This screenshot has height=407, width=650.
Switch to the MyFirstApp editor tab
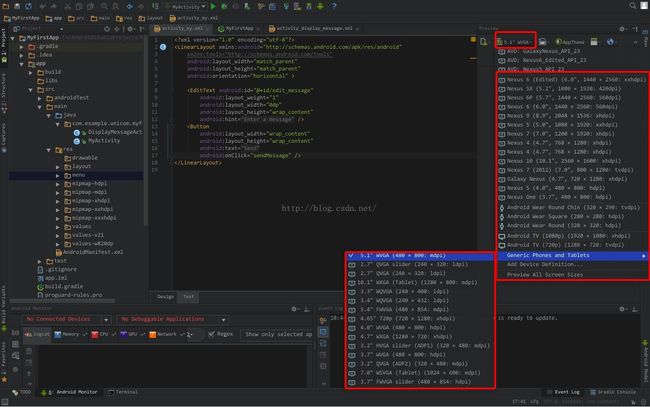(238, 28)
